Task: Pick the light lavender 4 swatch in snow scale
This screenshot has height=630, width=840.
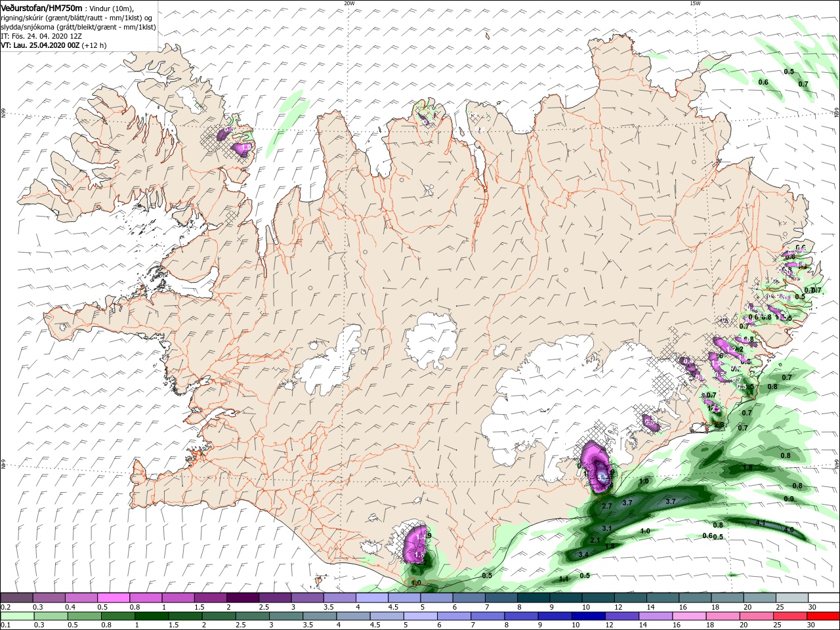Action: (x=371, y=597)
